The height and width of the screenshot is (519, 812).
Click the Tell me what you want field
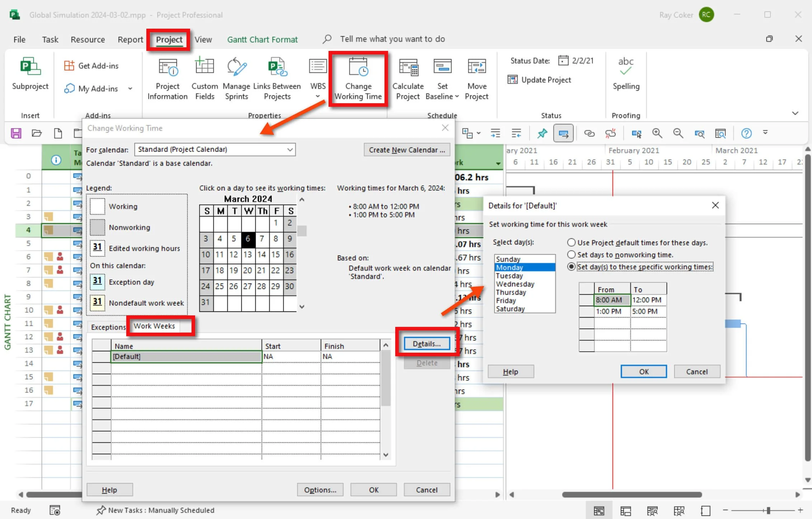click(392, 39)
